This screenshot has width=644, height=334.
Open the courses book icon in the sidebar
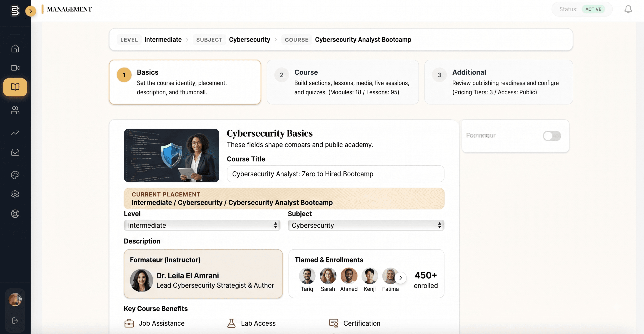click(15, 87)
